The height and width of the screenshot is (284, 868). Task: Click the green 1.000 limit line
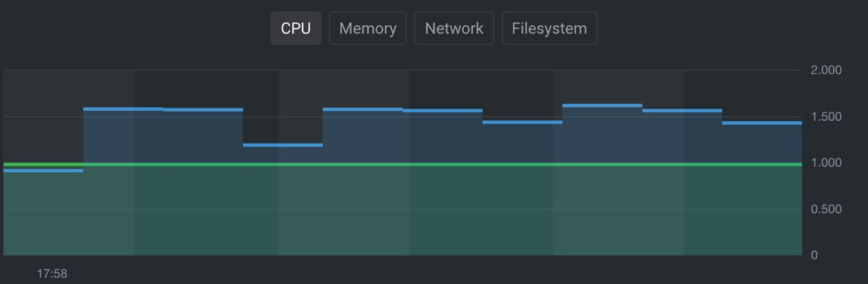[402, 164]
